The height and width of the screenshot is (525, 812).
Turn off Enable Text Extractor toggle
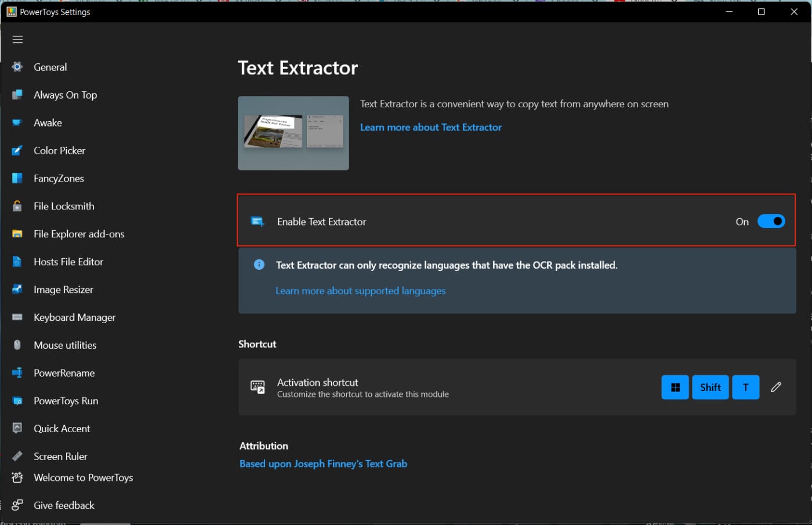[771, 221]
